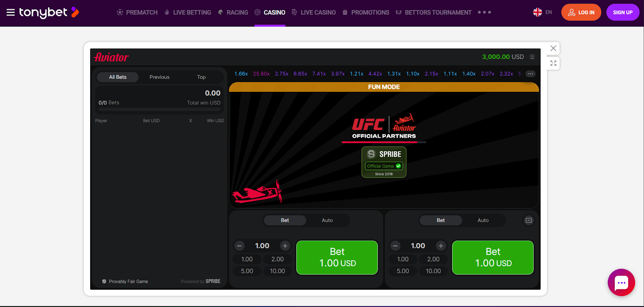Click the UFC Aviator partners logo

384,126
